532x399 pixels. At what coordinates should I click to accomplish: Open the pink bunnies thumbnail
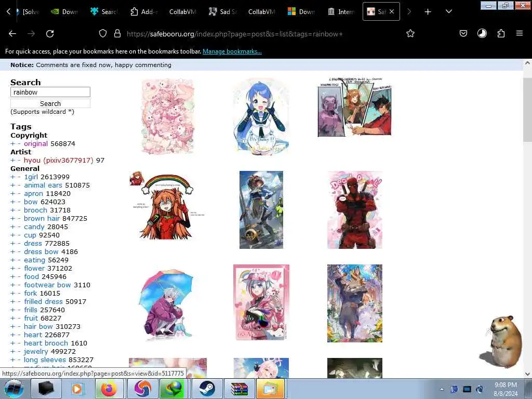(168, 116)
